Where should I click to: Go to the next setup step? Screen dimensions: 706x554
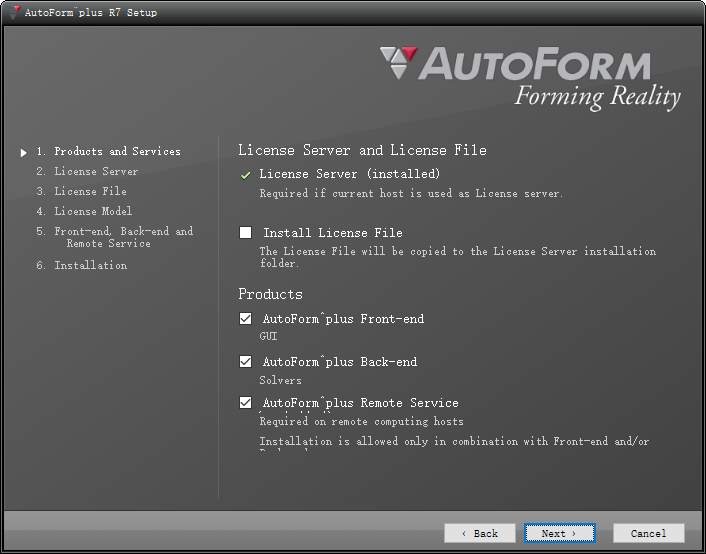point(560,533)
